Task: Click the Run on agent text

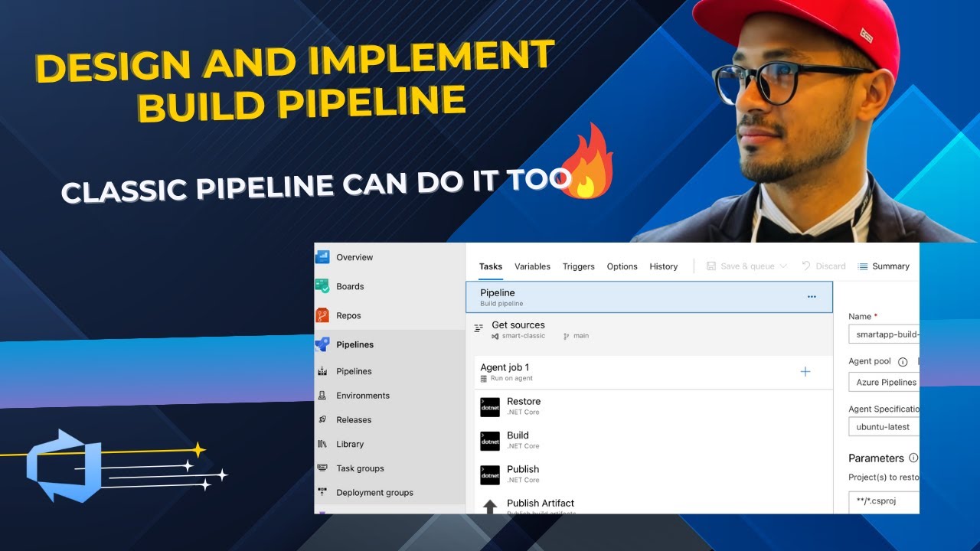Action: [x=511, y=378]
